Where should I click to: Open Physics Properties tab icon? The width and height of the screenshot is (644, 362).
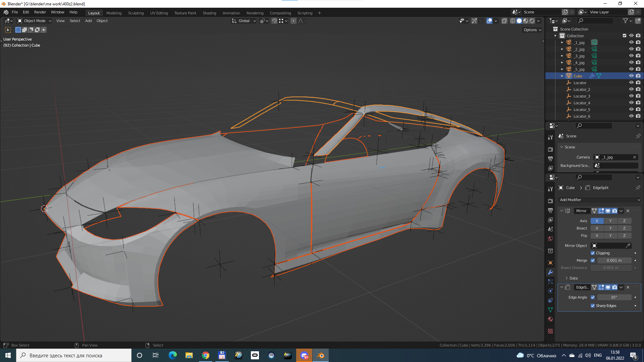coord(550,291)
